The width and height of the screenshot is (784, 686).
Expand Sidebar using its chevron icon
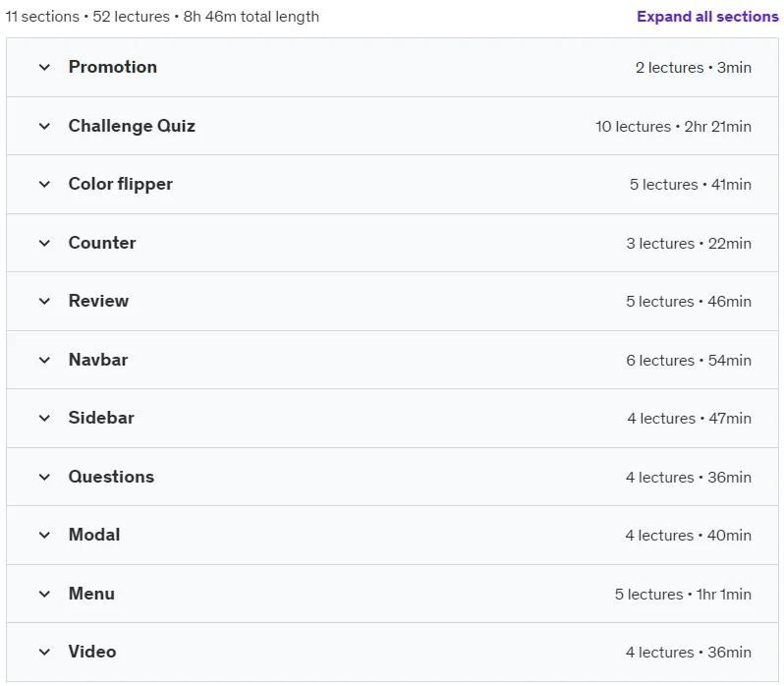pos(44,418)
